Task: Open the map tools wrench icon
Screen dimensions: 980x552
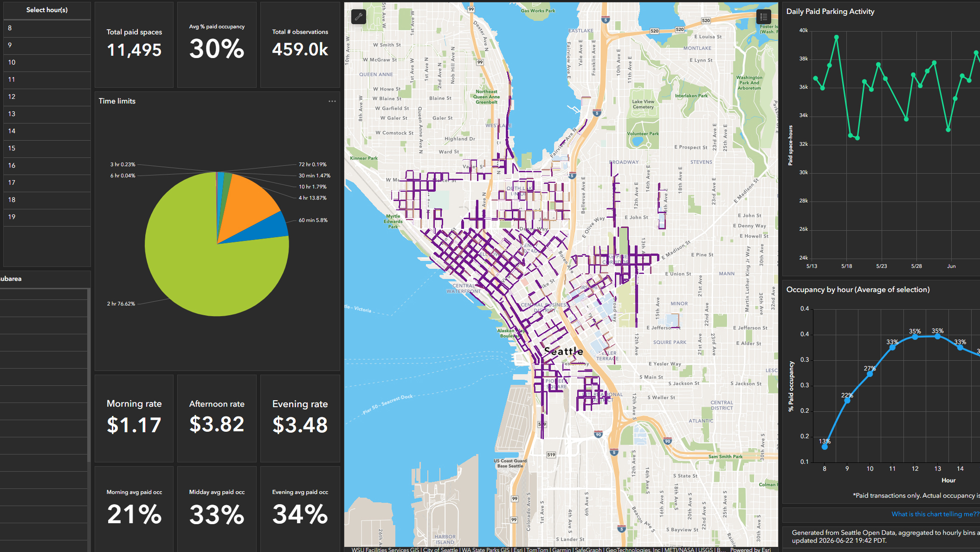Action: [x=359, y=17]
